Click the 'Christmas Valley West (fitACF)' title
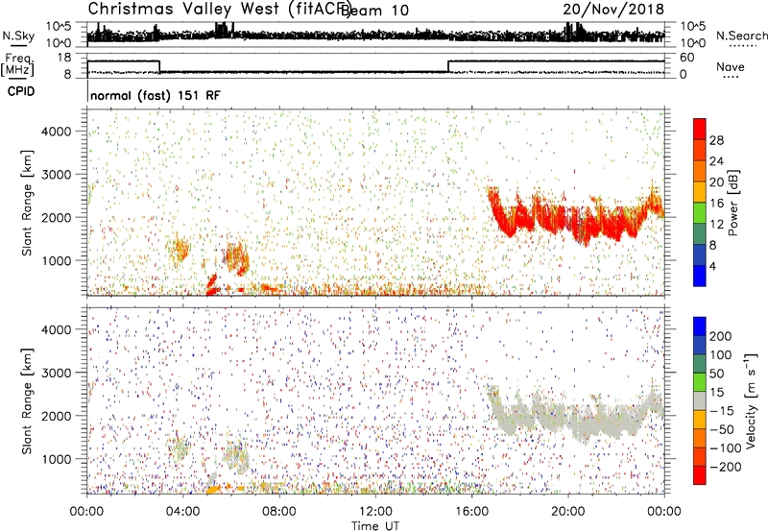 pyautogui.click(x=219, y=10)
